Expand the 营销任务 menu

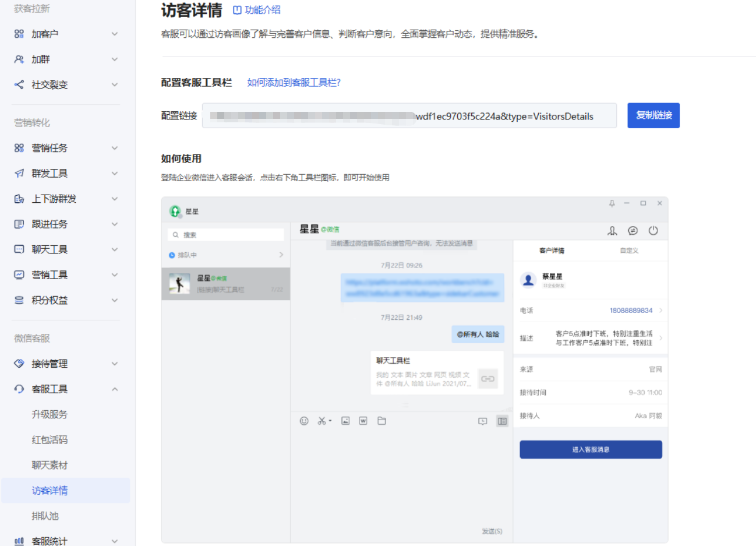tap(115, 148)
